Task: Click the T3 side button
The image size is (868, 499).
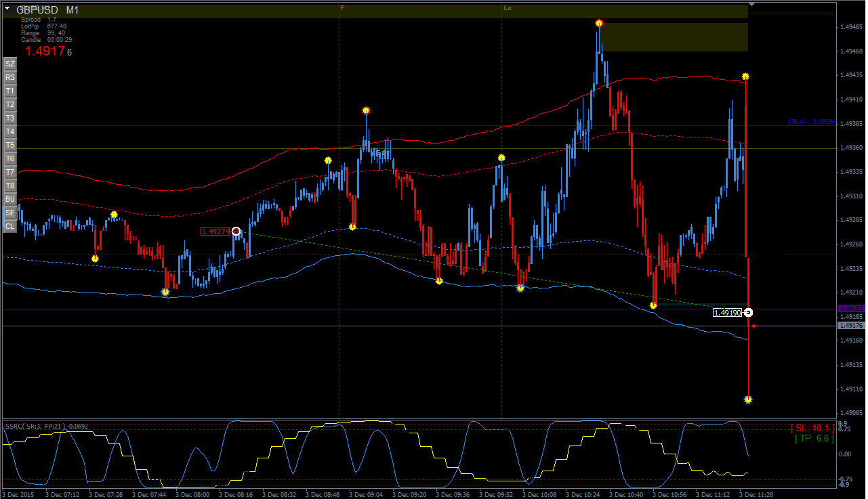Action: tap(10, 118)
